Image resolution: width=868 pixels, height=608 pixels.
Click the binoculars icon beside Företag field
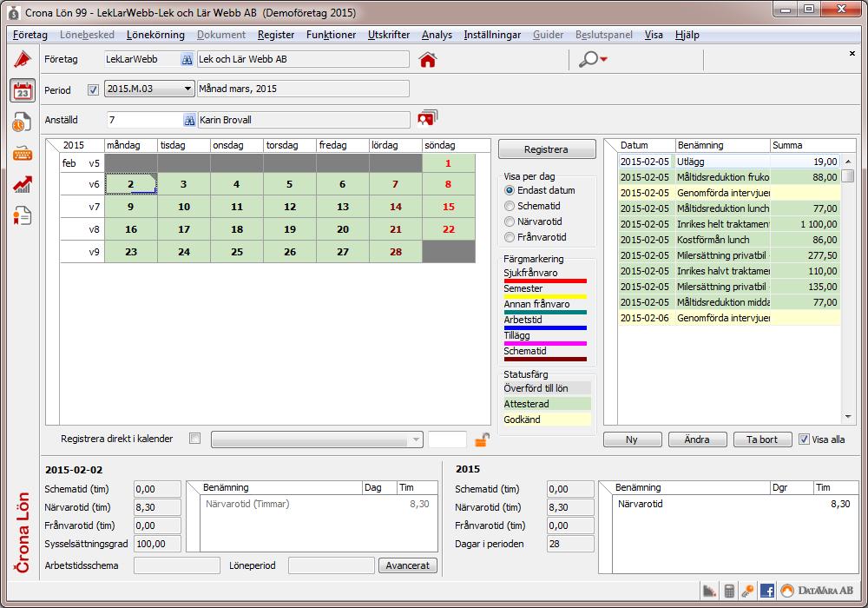(187, 59)
